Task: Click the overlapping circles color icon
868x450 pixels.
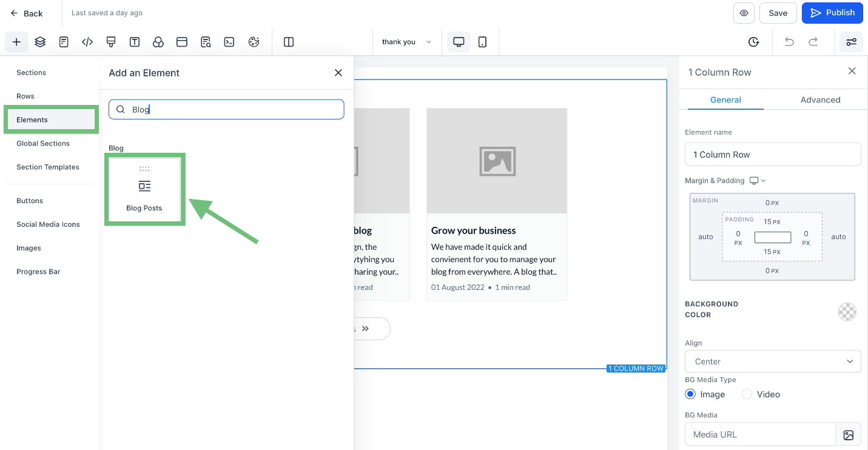Action: click(x=158, y=42)
